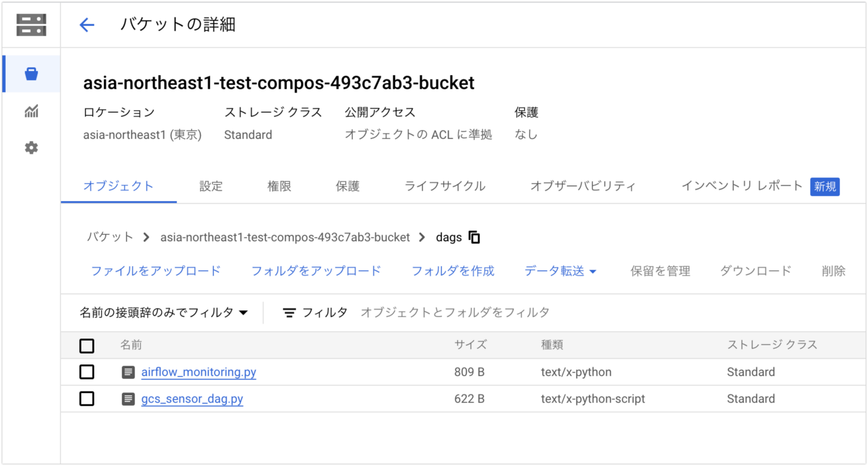This screenshot has width=868, height=466.
Task: Click the file icon beside airflow_monitoring.py
Action: point(129,372)
